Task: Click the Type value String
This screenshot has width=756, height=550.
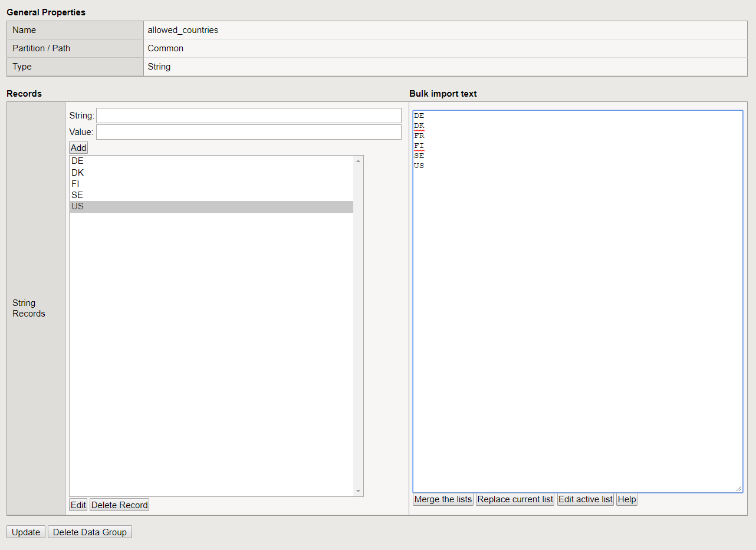Action: (x=159, y=67)
